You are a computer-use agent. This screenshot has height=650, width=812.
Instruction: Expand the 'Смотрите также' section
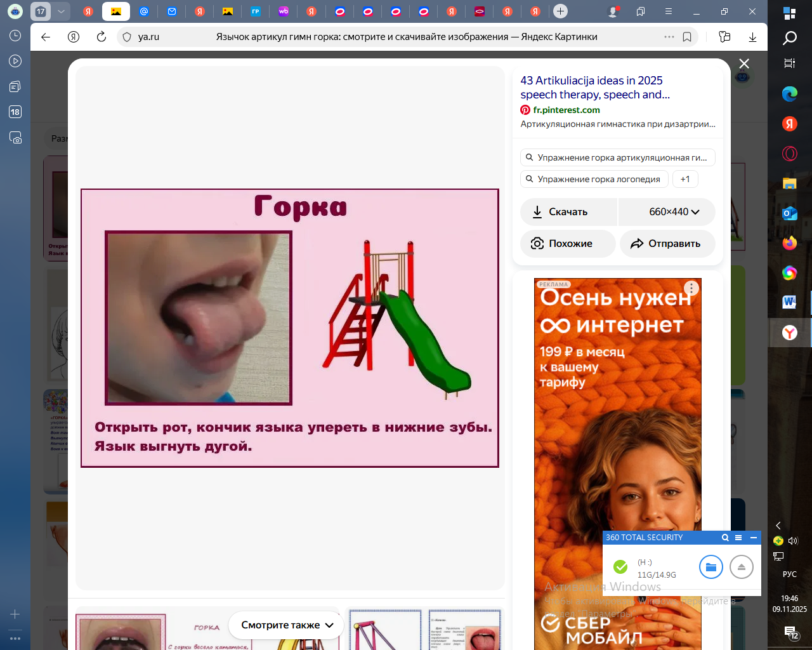coord(287,625)
